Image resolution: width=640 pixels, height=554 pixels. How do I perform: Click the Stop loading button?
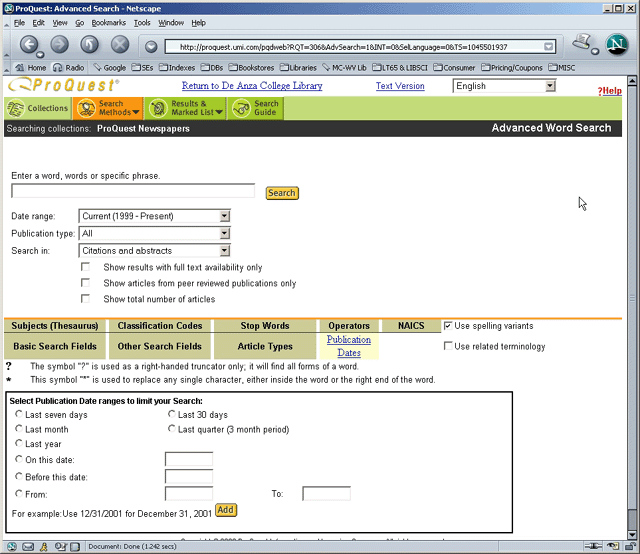[x=119, y=45]
